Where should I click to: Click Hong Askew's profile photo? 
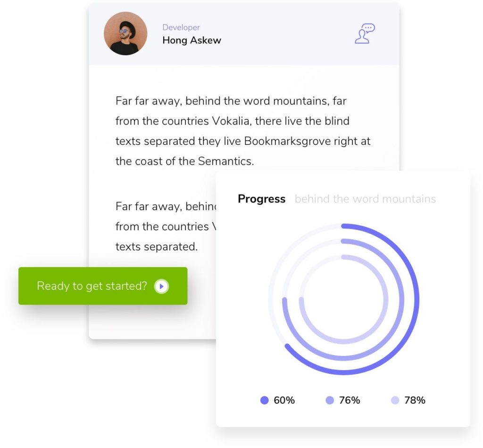[125, 34]
